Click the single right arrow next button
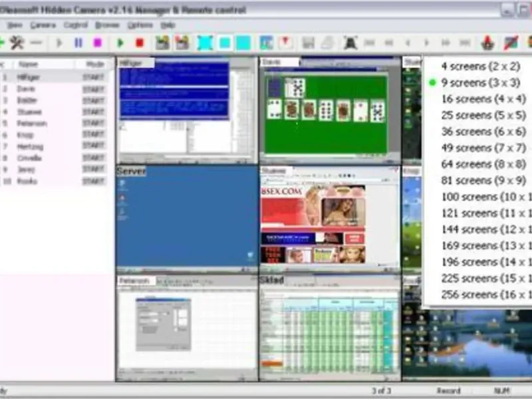The height and width of the screenshot is (399, 532). point(427,43)
